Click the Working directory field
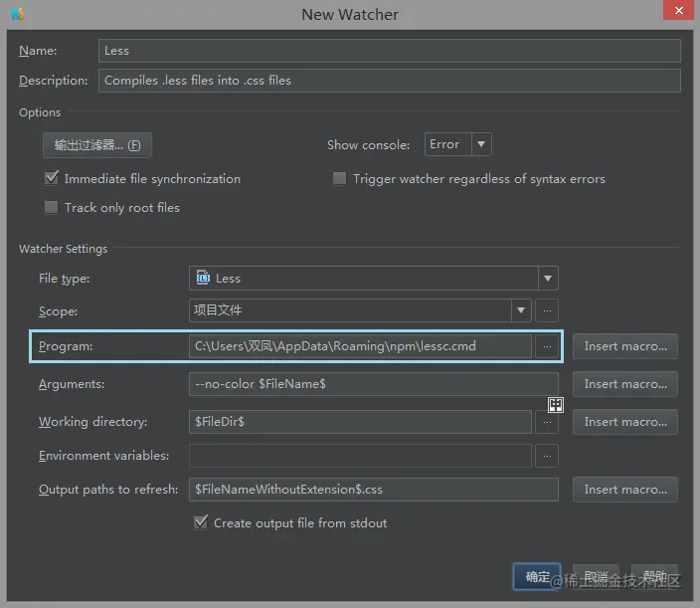Image resolution: width=700 pixels, height=608 pixels. tap(360, 422)
